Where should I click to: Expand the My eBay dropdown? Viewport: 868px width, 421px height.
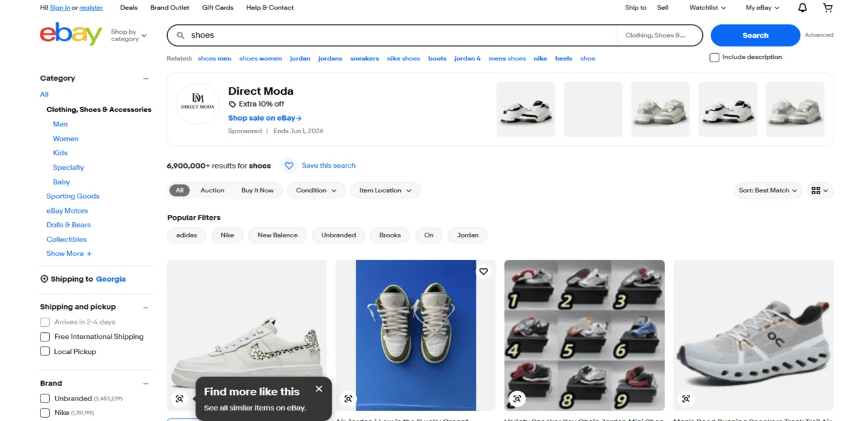(762, 8)
